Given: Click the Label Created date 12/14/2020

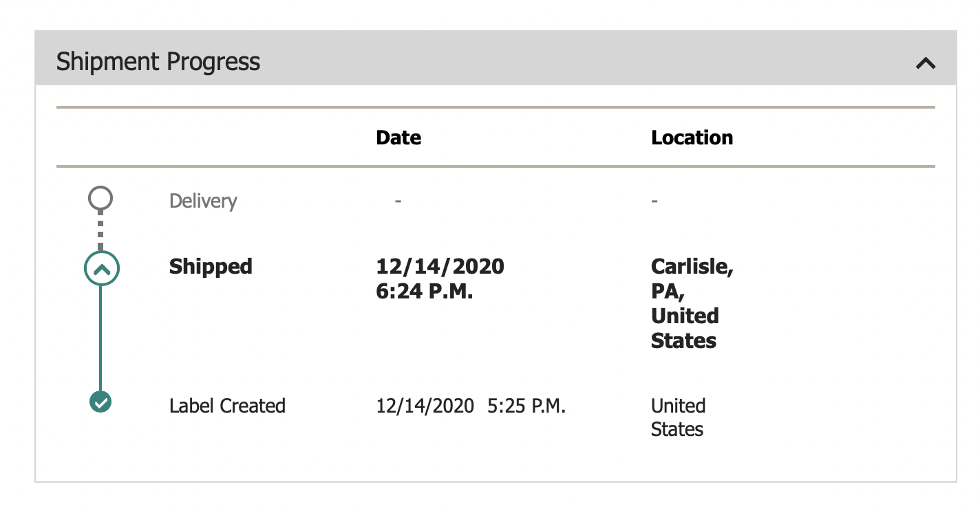Looking at the screenshot, I should tap(425, 406).
